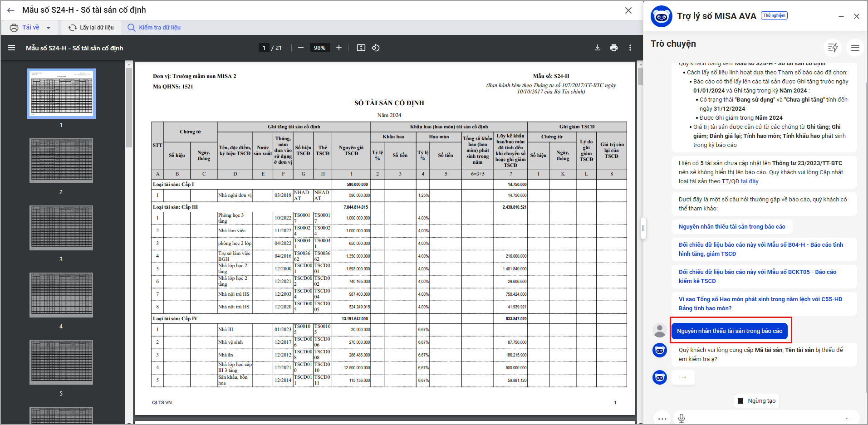Click the 'Nguyên giá TSCĐ' column header
Viewport: 868px width, 425px height.
pyautogui.click(x=351, y=151)
